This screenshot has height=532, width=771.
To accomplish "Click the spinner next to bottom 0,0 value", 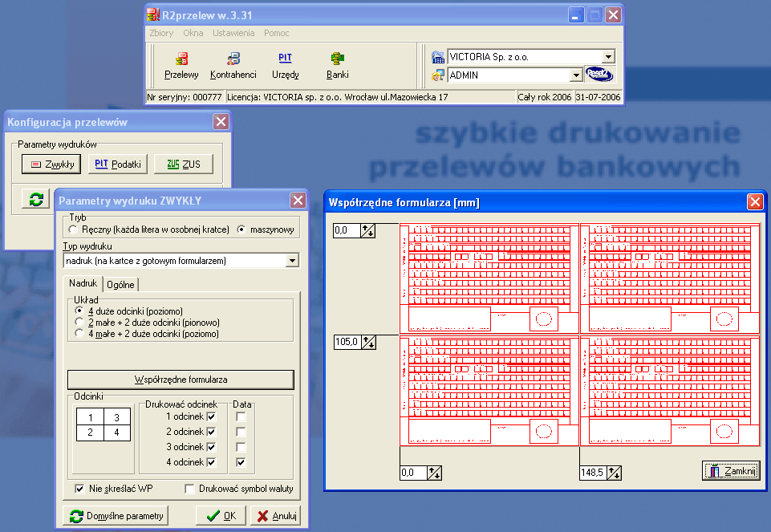I will [x=434, y=473].
